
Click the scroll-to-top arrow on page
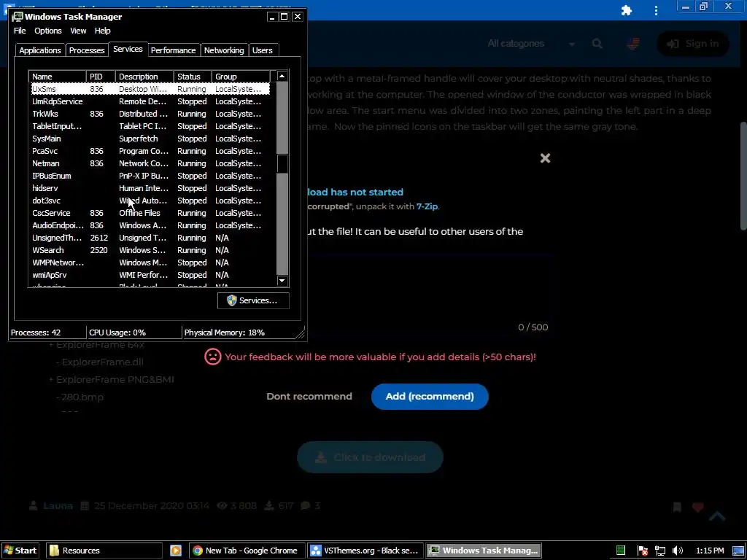pyautogui.click(x=717, y=516)
